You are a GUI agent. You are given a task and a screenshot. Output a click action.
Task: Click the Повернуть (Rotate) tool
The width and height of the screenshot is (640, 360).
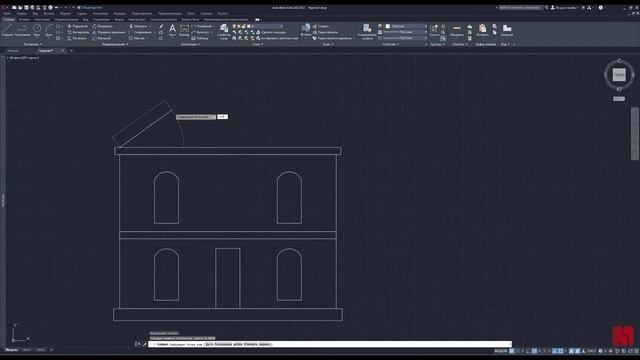[102, 26]
